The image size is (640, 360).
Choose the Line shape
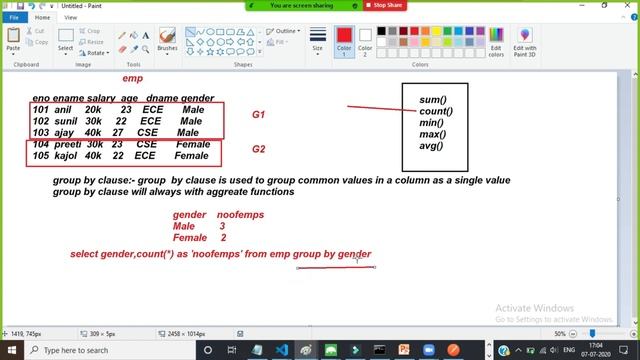[190, 32]
